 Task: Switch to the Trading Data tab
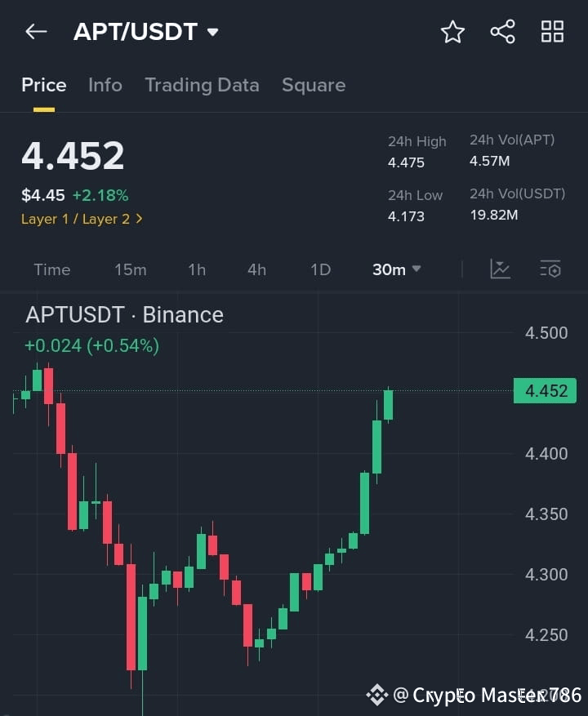[x=202, y=85]
